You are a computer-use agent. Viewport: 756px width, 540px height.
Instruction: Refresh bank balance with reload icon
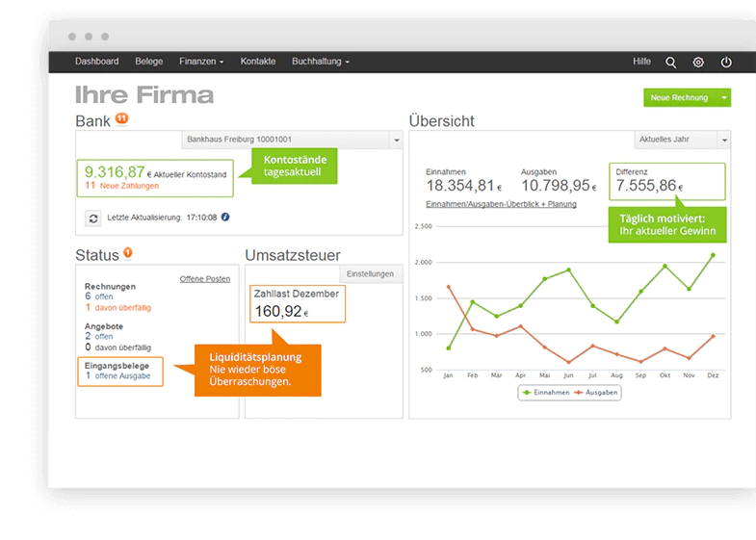pyautogui.click(x=93, y=219)
